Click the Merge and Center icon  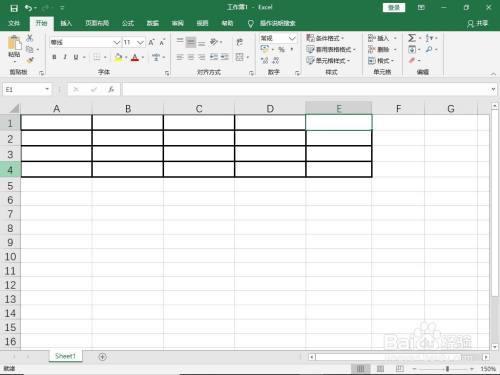(x=240, y=57)
